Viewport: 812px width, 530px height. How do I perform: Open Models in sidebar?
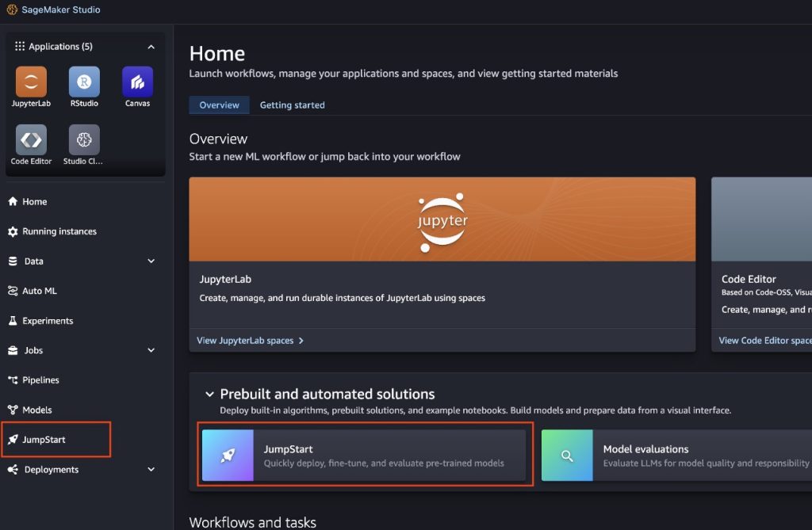[x=36, y=410]
